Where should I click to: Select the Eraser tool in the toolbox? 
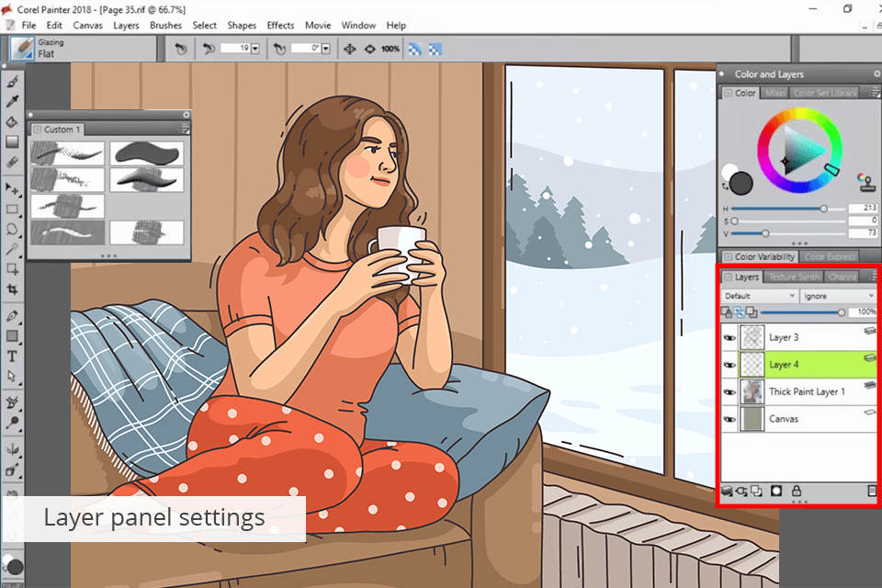pyautogui.click(x=12, y=162)
